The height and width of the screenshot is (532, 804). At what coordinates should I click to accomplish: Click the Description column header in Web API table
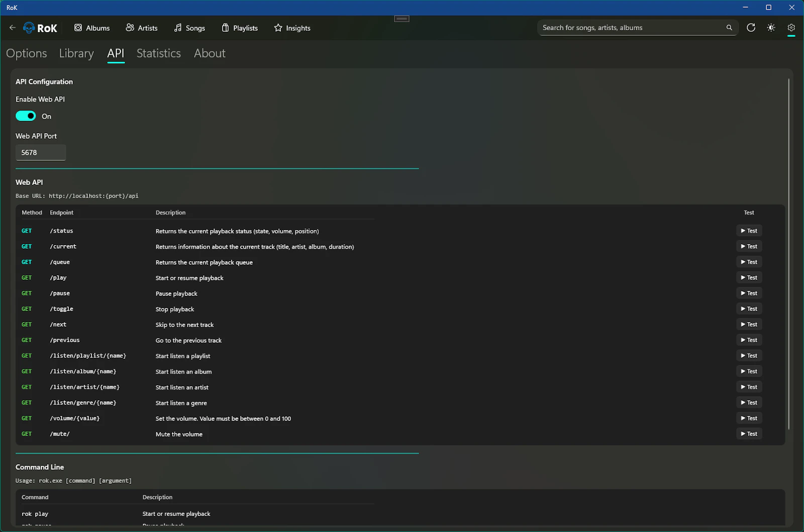click(x=170, y=212)
